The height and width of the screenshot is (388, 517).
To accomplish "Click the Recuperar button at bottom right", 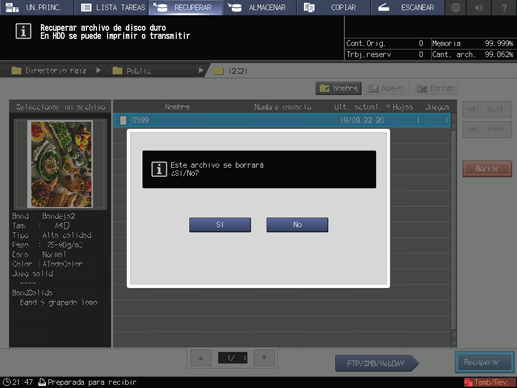I will coord(484,362).
